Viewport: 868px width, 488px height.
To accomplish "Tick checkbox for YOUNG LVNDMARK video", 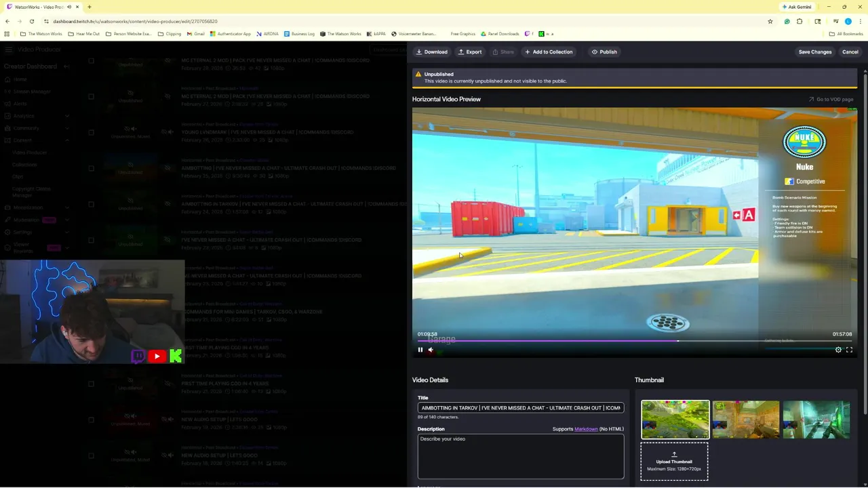I will click(91, 132).
